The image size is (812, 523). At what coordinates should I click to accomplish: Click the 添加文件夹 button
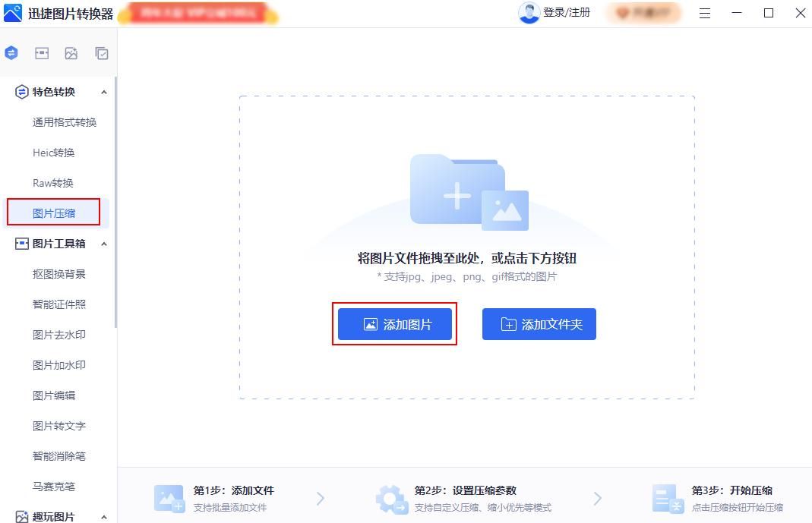[x=539, y=323]
